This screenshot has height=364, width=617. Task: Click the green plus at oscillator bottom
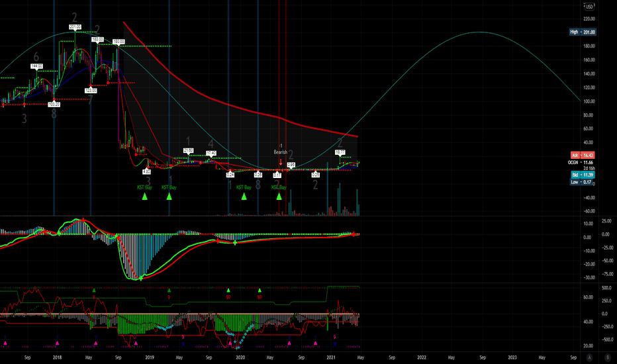click(141, 279)
